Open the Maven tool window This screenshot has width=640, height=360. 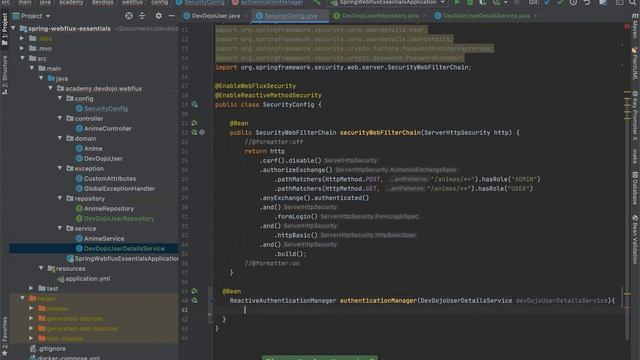coord(635,27)
